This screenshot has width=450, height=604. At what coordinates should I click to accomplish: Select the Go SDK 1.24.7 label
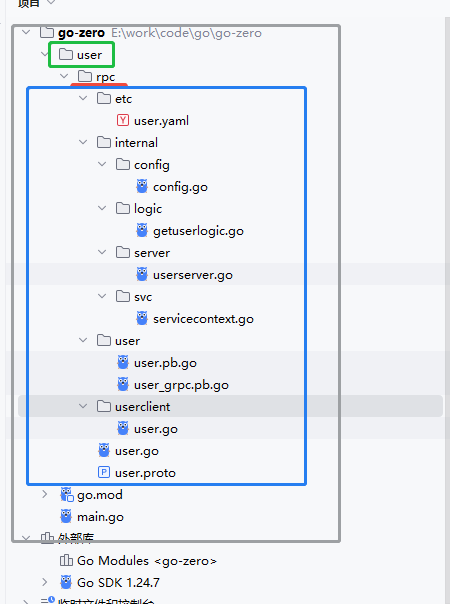click(118, 582)
